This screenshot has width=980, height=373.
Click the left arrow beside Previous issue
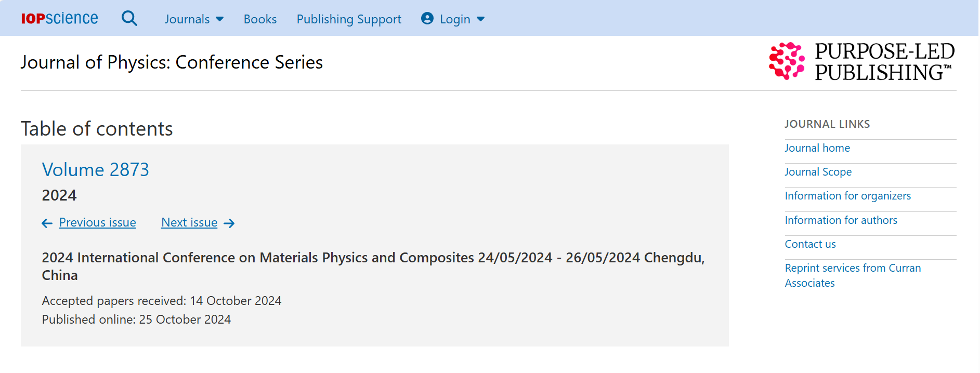[47, 223]
